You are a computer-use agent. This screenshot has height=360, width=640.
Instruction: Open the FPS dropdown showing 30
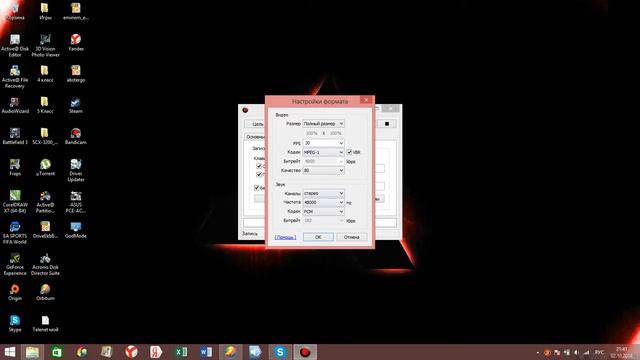[323, 143]
